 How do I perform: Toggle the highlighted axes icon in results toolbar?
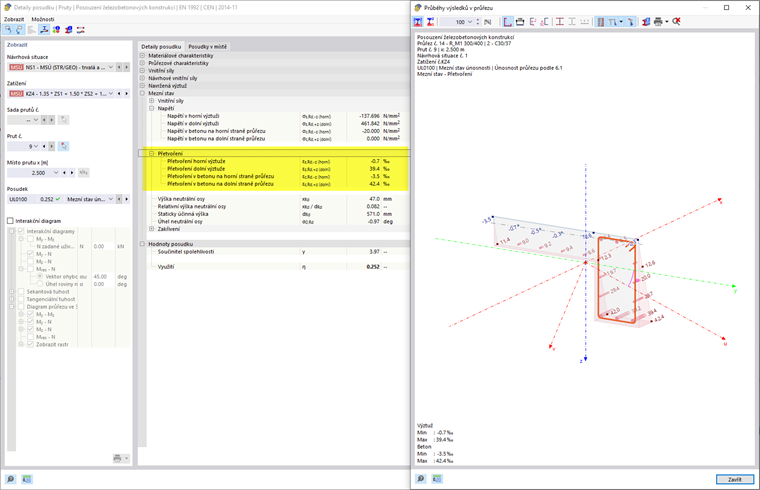507,21
